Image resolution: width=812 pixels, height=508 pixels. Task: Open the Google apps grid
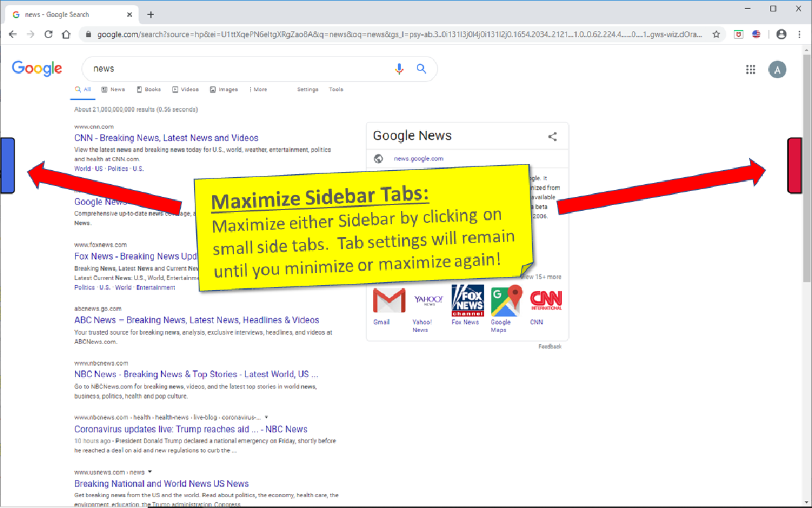(x=750, y=70)
